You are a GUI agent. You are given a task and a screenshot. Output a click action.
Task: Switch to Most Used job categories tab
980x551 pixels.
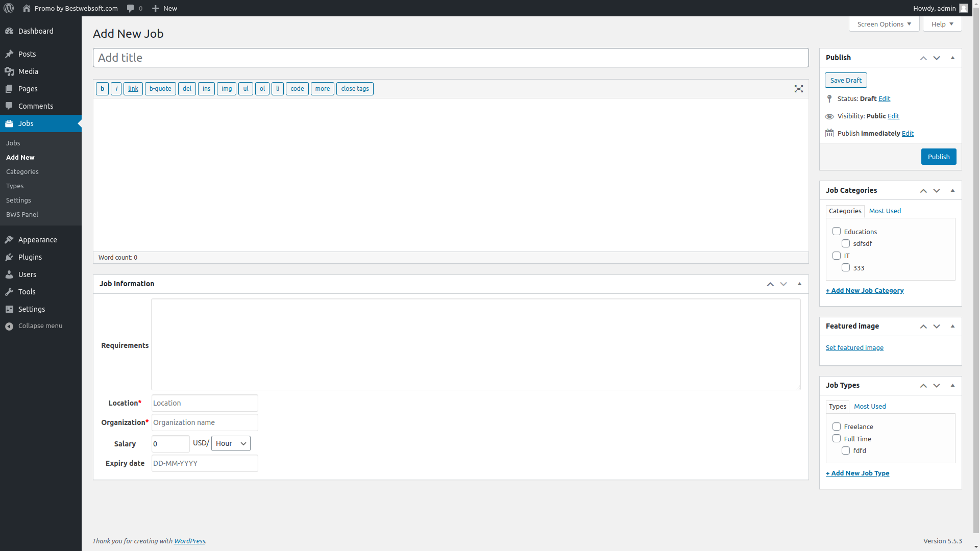pos(885,211)
